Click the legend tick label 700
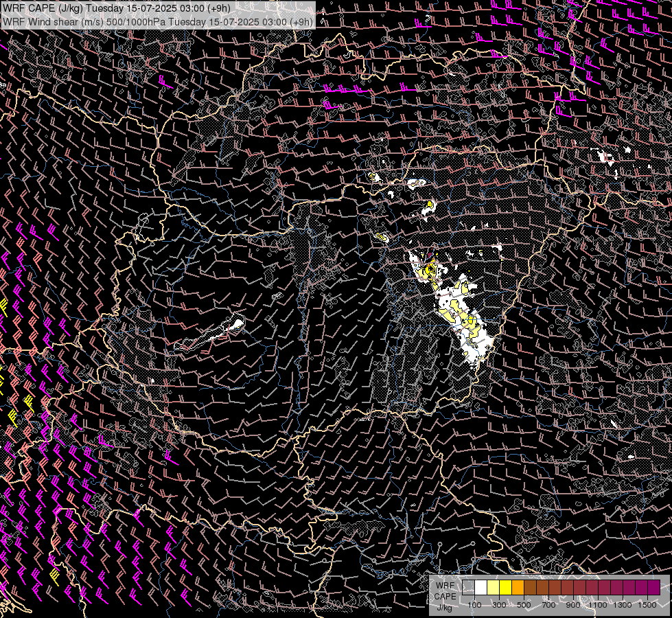The width and height of the screenshot is (672, 618). coord(548,605)
